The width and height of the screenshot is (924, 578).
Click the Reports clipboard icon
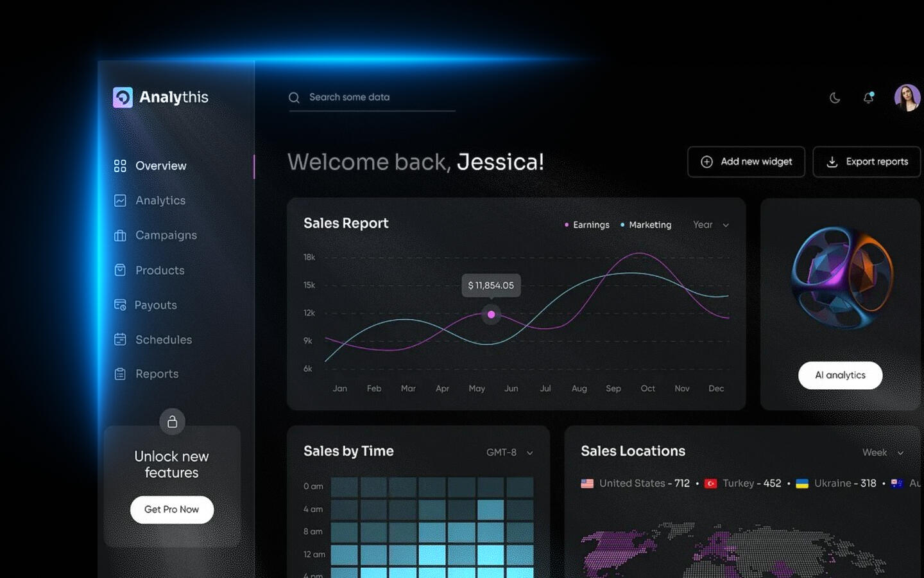(120, 374)
